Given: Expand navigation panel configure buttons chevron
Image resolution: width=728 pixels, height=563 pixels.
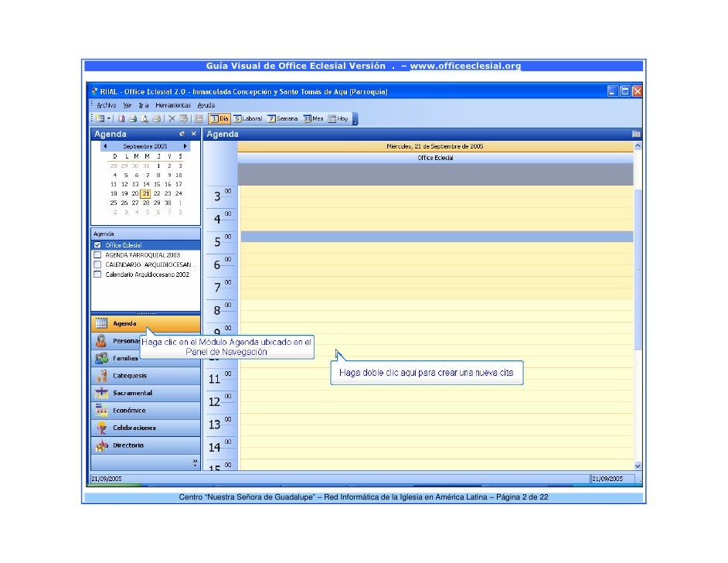Looking at the screenshot, I should pos(195,462).
